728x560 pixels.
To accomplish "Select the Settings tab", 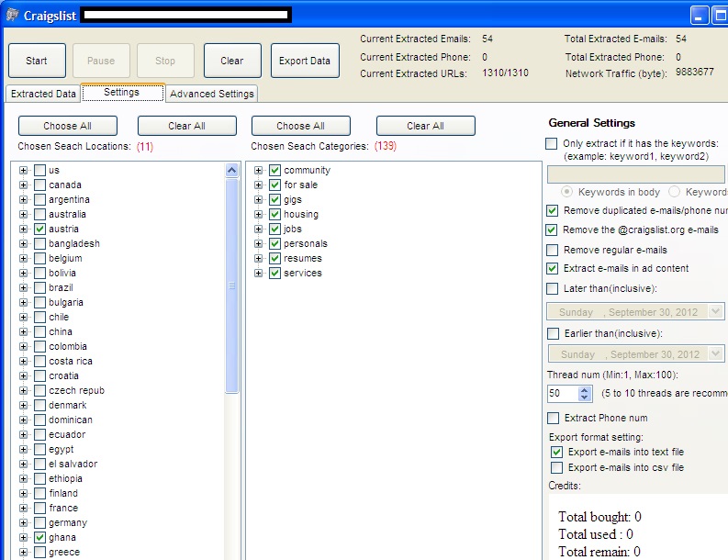I will pyautogui.click(x=122, y=93).
